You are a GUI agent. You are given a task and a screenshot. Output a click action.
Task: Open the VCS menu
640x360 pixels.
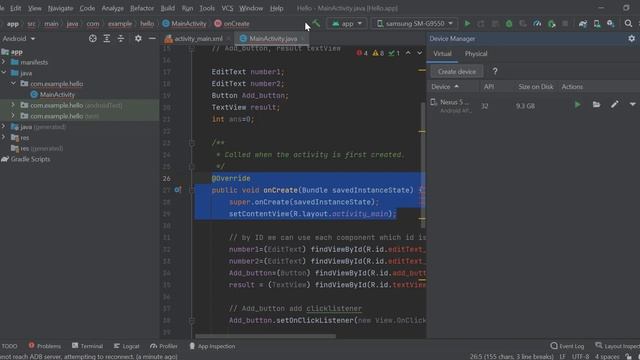pyautogui.click(x=227, y=8)
